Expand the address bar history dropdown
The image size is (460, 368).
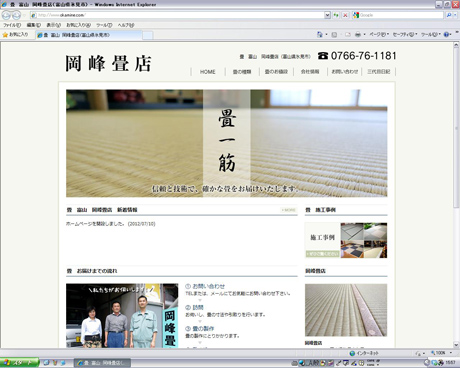pos(327,15)
